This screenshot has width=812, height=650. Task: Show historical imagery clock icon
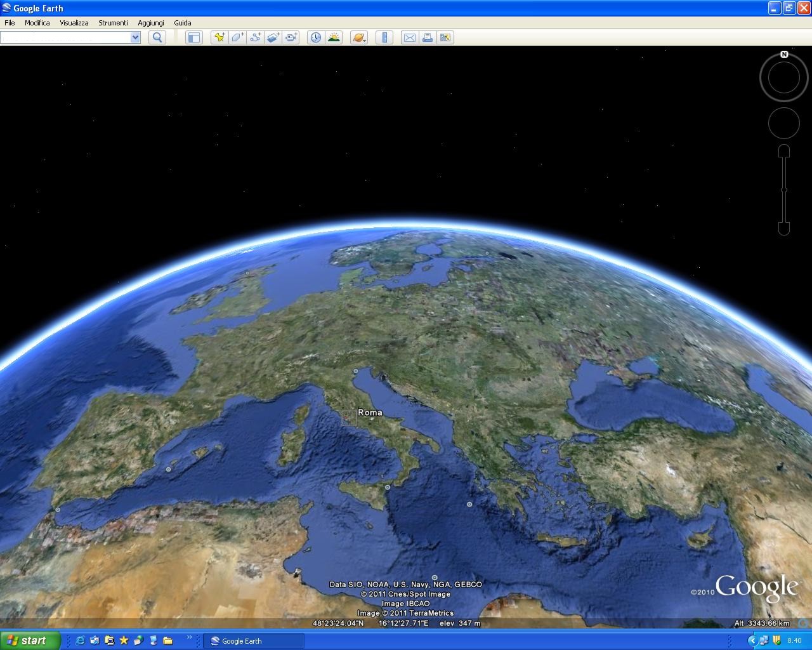(x=315, y=37)
